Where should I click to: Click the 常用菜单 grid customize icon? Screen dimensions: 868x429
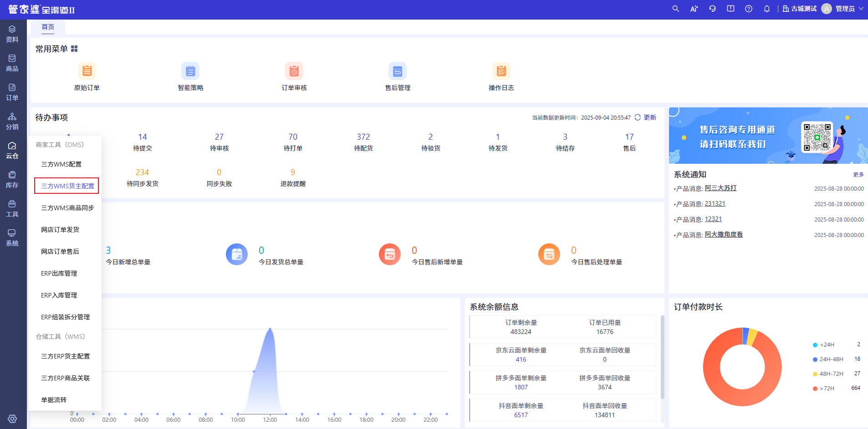[74, 49]
